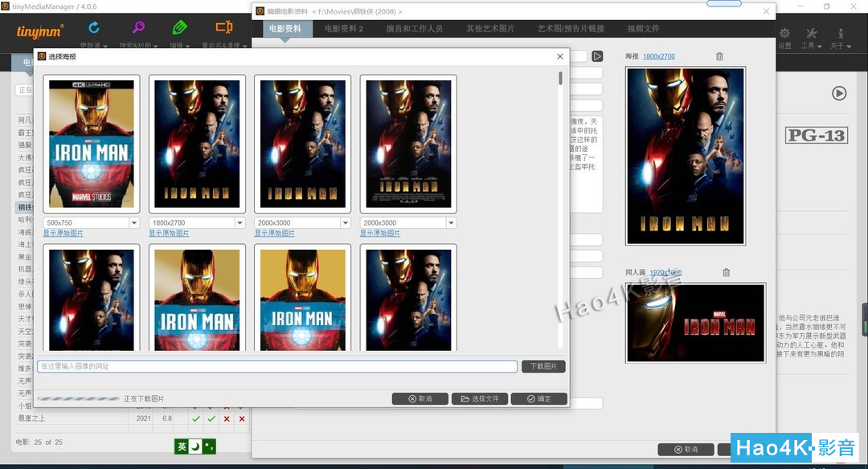Switch to the 电影资料 tab
The width and height of the screenshot is (868, 469).
pos(285,28)
